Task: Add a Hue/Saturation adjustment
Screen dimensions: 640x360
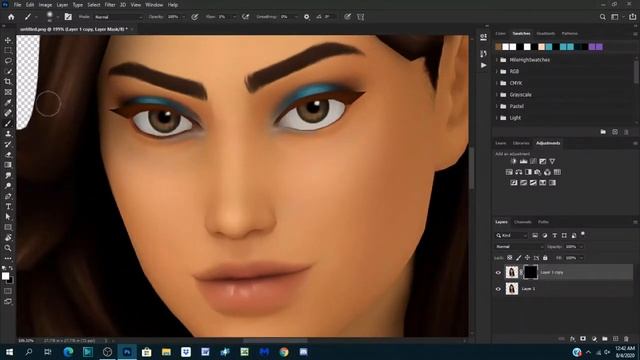Action: [509, 172]
